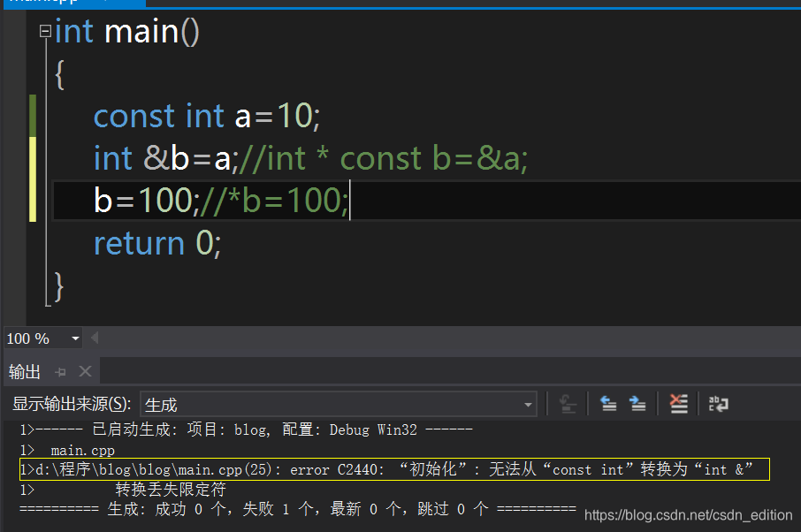Click the 'const int a=10;' code line

[x=207, y=116]
